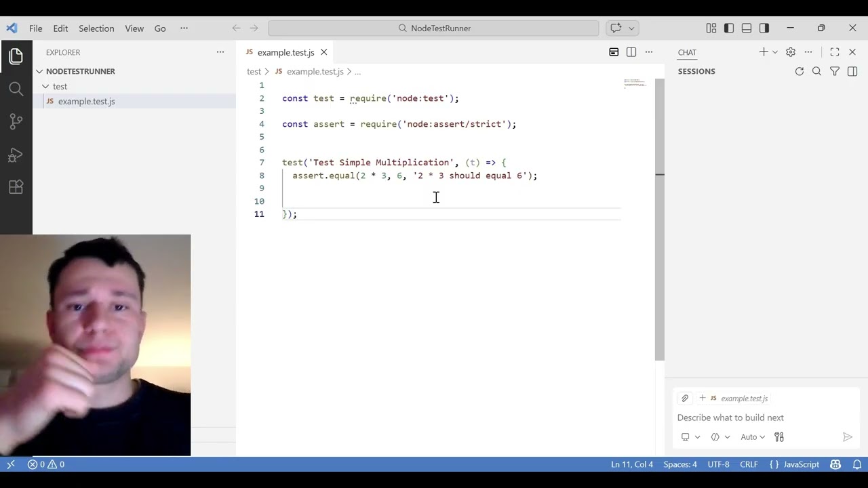Start a new chat with plus icon
Viewport: 868px width, 488px height.
click(x=763, y=52)
